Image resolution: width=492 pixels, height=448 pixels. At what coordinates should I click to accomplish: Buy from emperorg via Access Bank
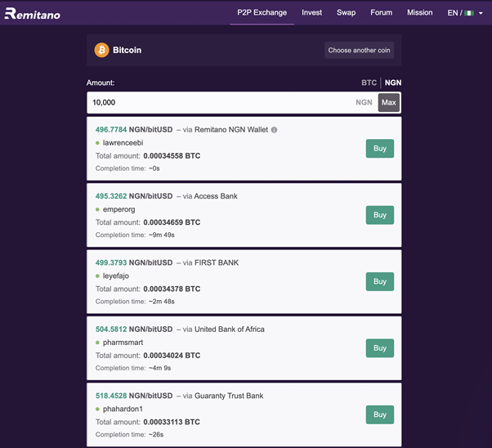pos(380,215)
